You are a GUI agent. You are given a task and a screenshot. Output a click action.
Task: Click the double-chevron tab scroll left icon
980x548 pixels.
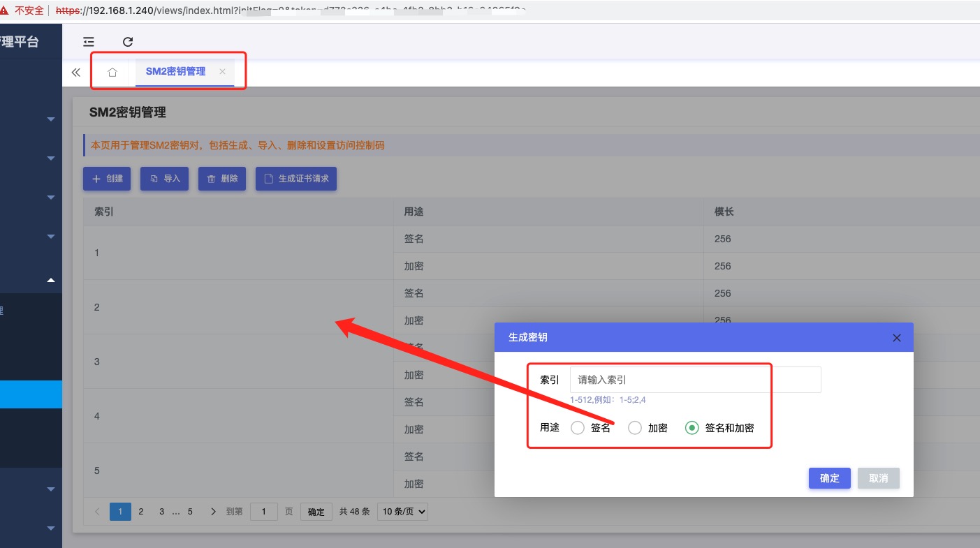[x=76, y=72]
